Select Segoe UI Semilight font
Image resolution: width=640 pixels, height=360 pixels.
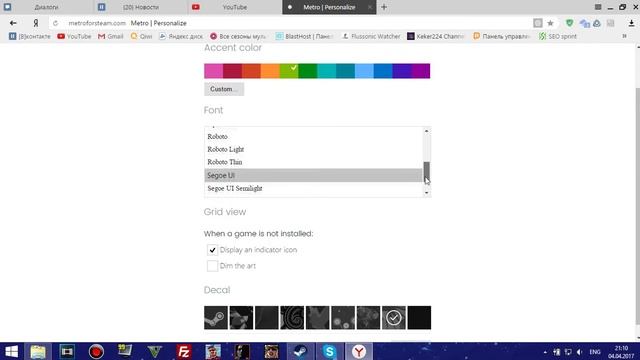[313, 188]
